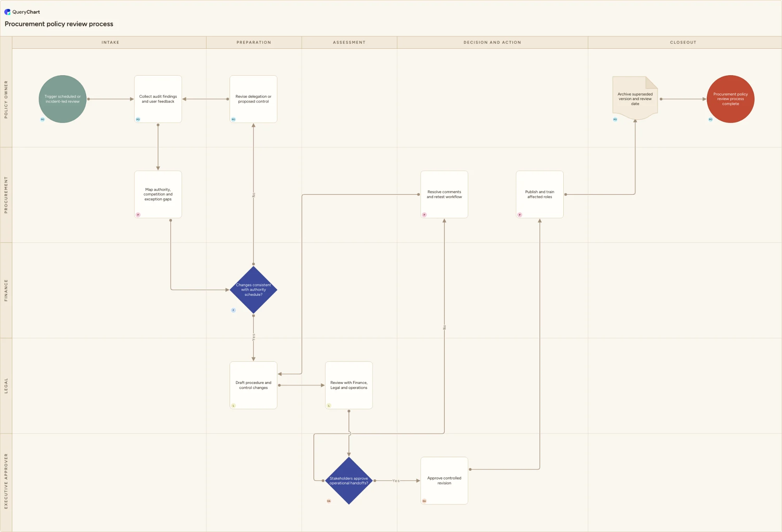This screenshot has height=532, width=782.
Task: Click the EA badge below the Stakeholders diamond
Action: [x=329, y=501]
